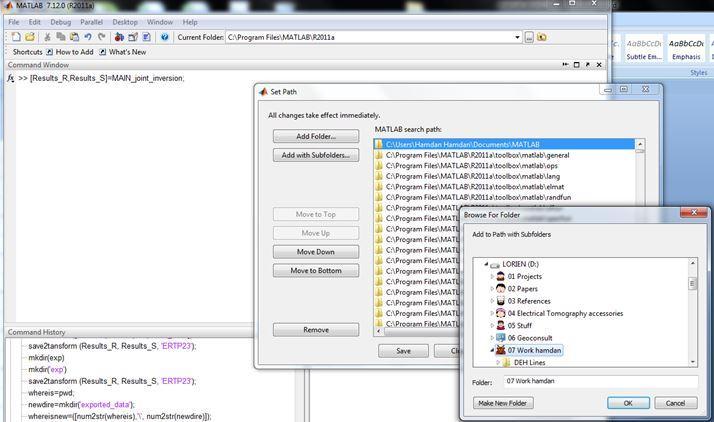
Task: Open the Debug menu
Action: (61, 22)
